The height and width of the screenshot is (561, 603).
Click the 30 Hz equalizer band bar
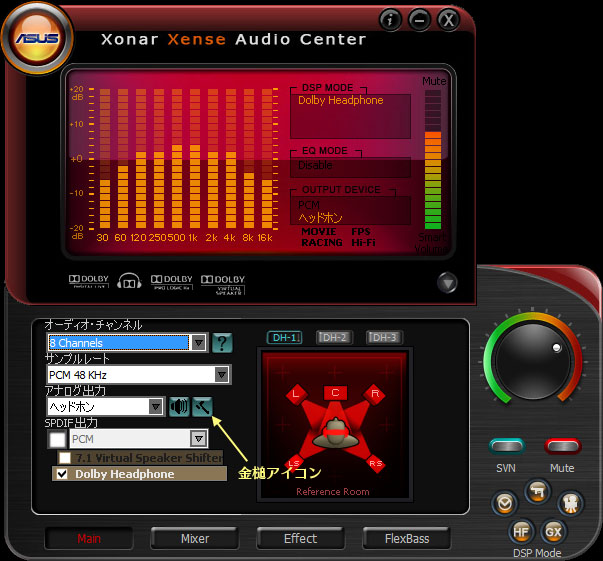105,158
